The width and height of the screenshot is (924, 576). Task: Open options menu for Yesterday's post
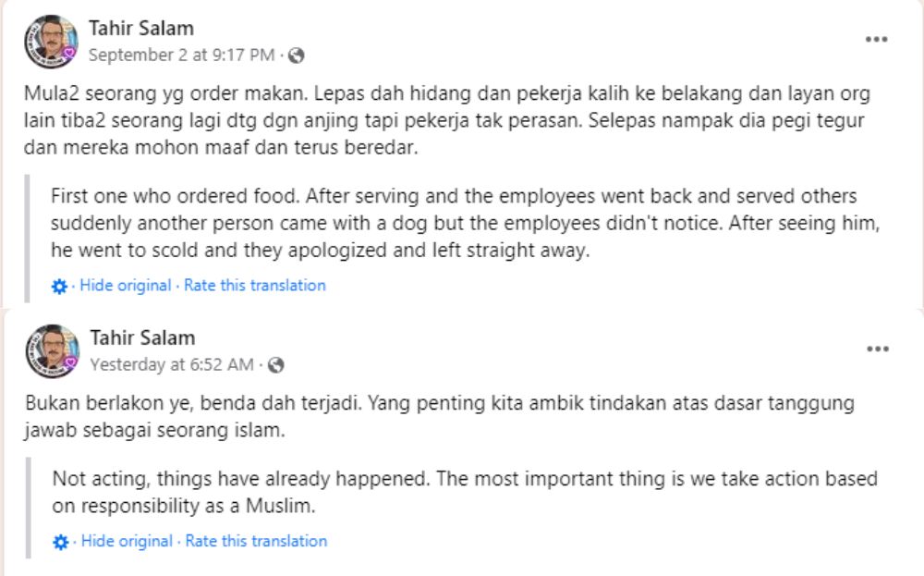876,349
